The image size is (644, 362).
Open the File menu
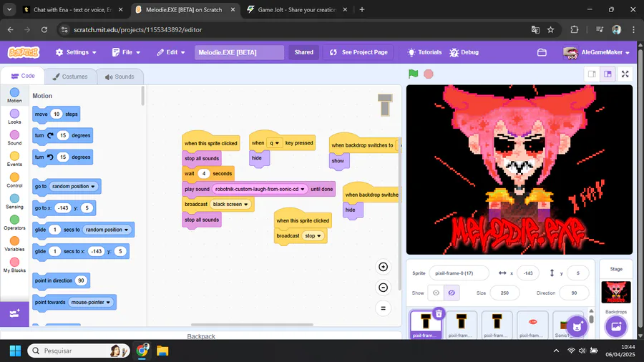coord(126,52)
